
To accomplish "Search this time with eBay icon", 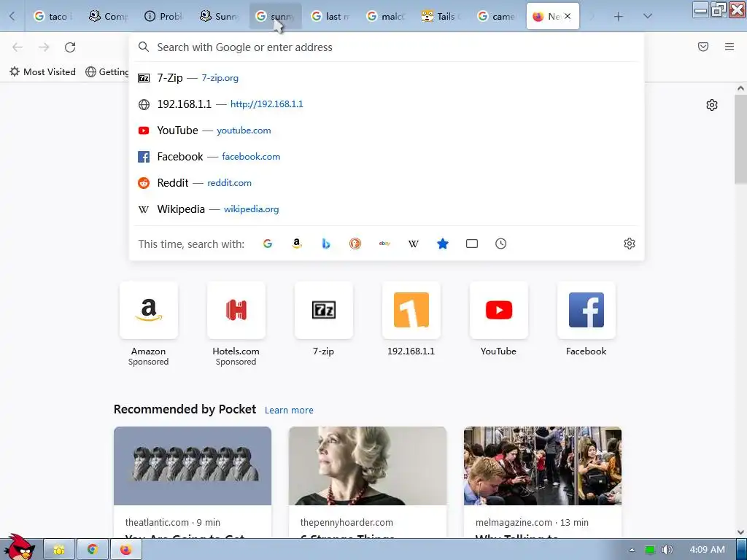I will (x=384, y=244).
